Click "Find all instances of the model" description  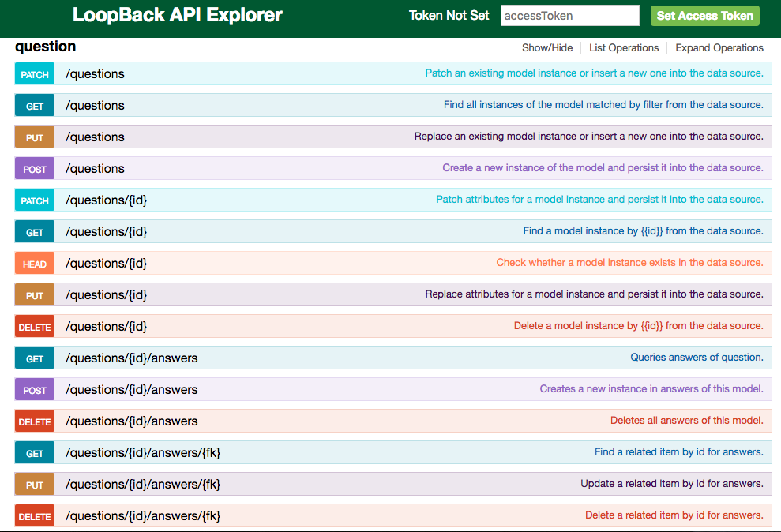[603, 104]
